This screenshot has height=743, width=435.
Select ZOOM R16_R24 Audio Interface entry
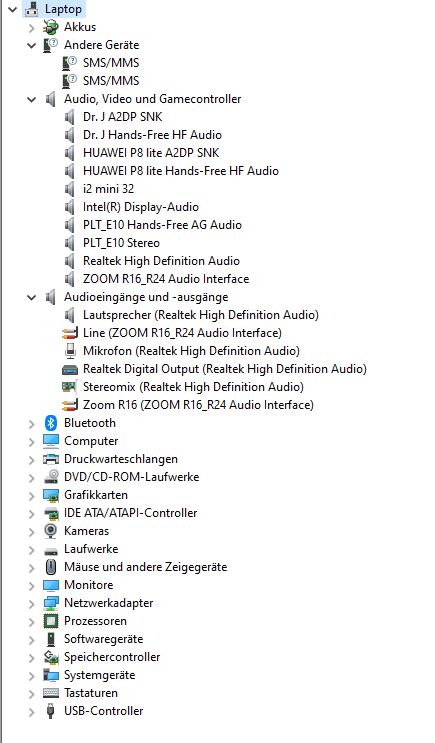point(166,279)
